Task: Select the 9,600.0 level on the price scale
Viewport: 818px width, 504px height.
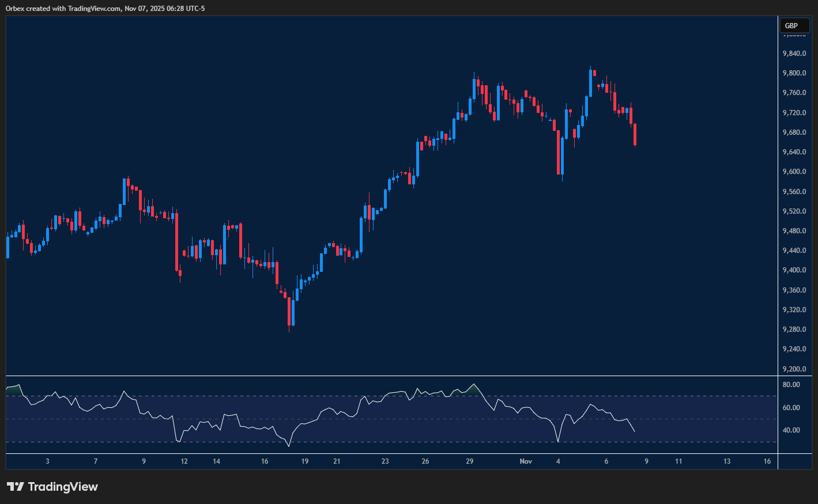Action: (x=794, y=172)
